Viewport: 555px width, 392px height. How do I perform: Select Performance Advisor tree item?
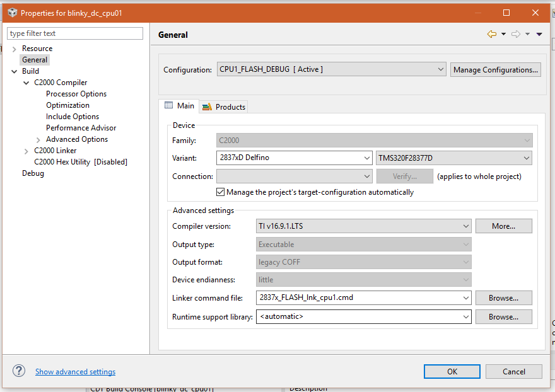pyautogui.click(x=81, y=128)
